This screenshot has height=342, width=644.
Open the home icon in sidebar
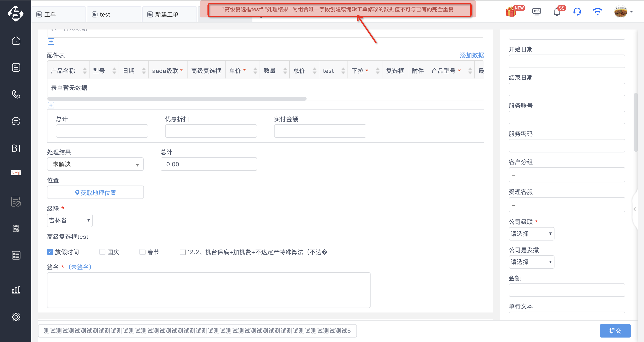point(16,40)
